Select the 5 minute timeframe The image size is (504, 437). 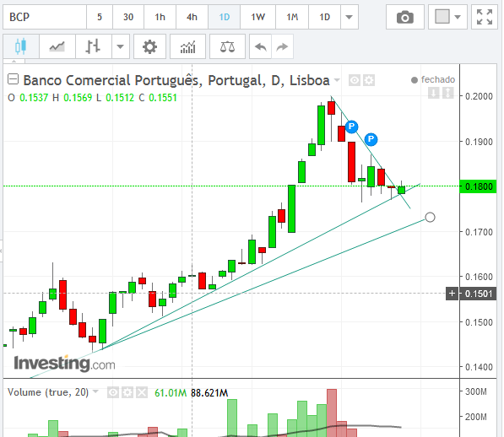(100, 17)
